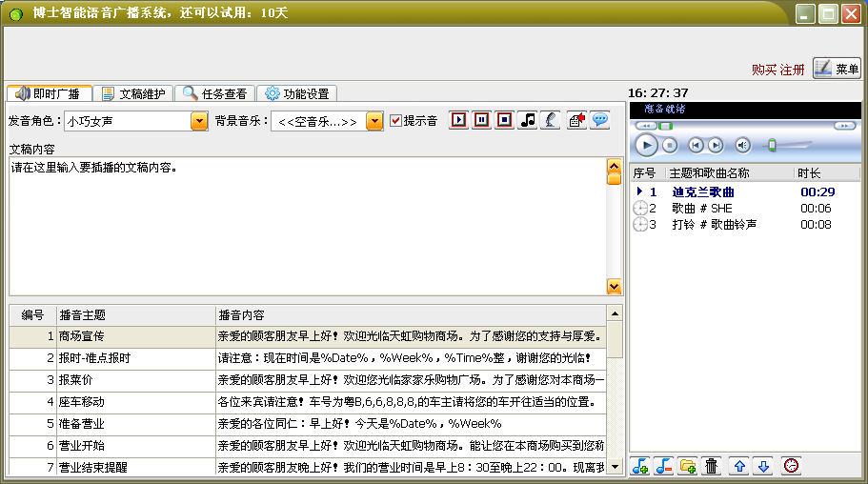Select the 座车移动 row

tap(308, 402)
